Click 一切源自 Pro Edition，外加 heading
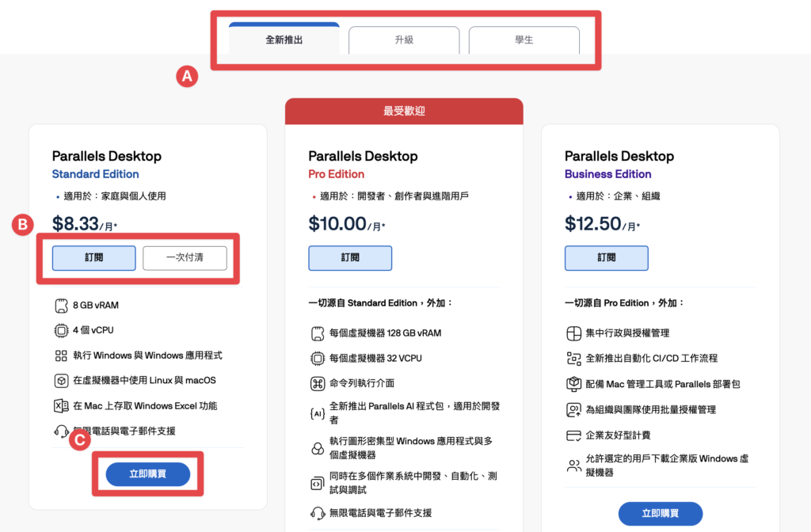This screenshot has width=811, height=532. tap(624, 303)
